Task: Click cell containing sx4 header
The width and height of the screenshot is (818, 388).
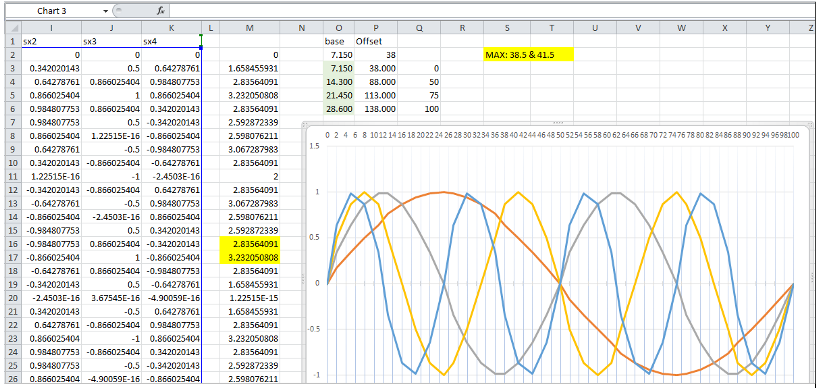Action: click(x=171, y=41)
